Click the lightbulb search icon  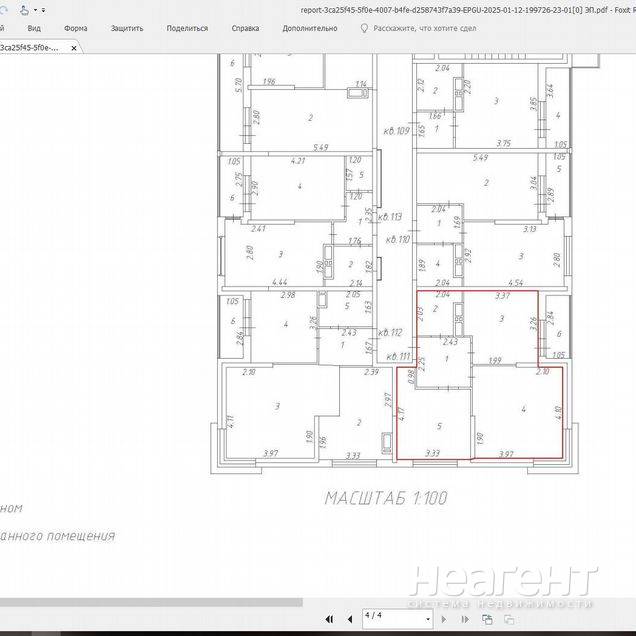point(364,28)
